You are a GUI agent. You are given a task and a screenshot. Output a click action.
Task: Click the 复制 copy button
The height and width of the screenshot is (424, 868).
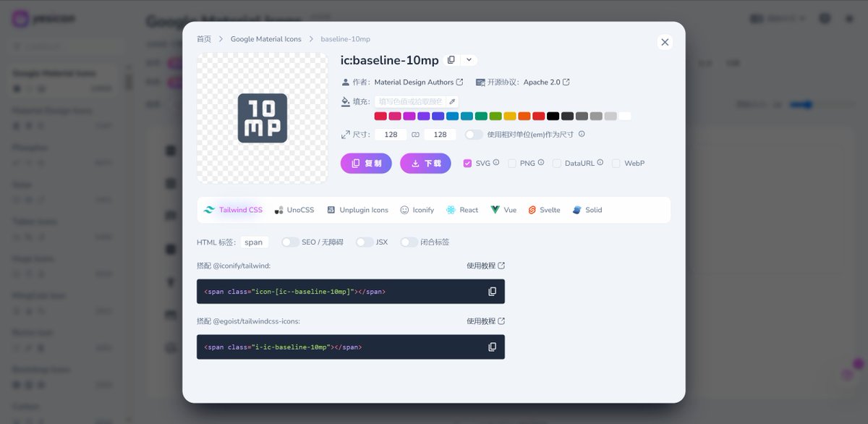366,164
